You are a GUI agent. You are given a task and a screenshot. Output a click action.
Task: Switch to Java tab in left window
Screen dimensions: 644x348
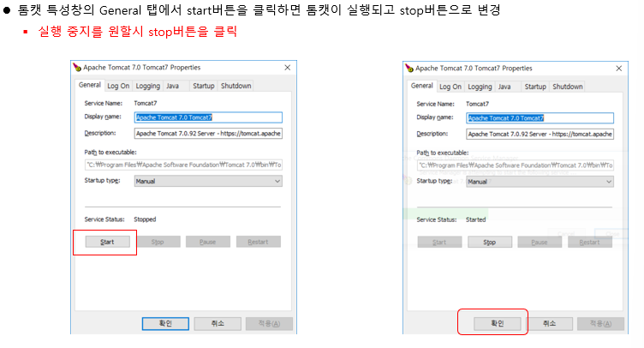[x=172, y=86]
